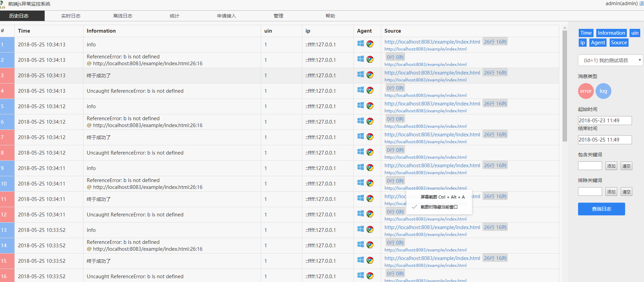The width and height of the screenshot is (644, 282).
Task: Click the Windows icon in row 11
Action: click(360, 198)
